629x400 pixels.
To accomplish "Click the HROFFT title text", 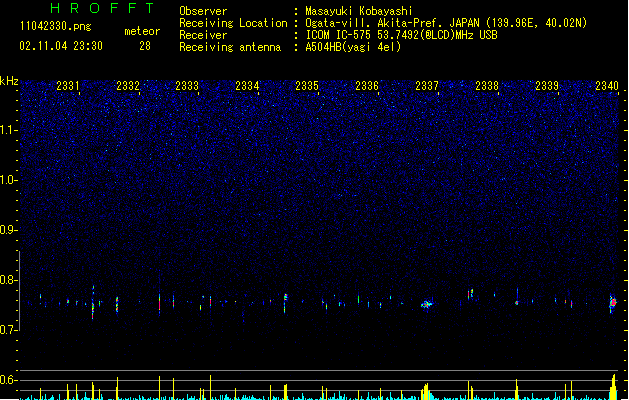I will pos(103,8).
